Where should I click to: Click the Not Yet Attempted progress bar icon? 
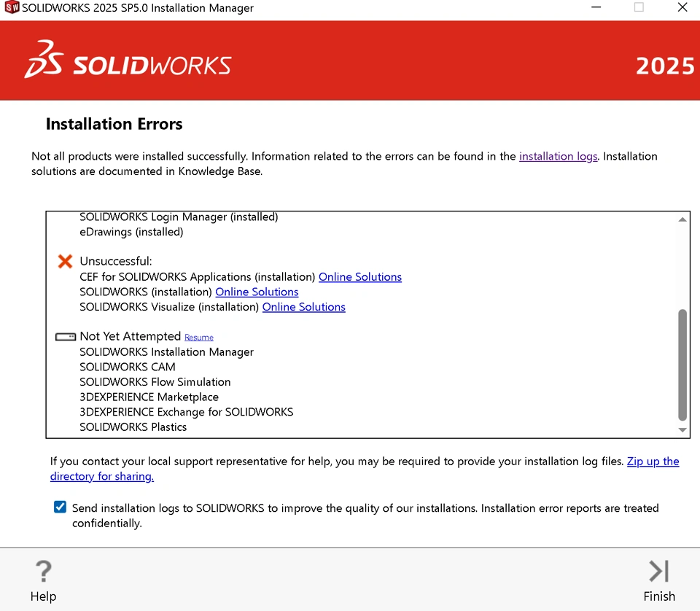pos(65,337)
